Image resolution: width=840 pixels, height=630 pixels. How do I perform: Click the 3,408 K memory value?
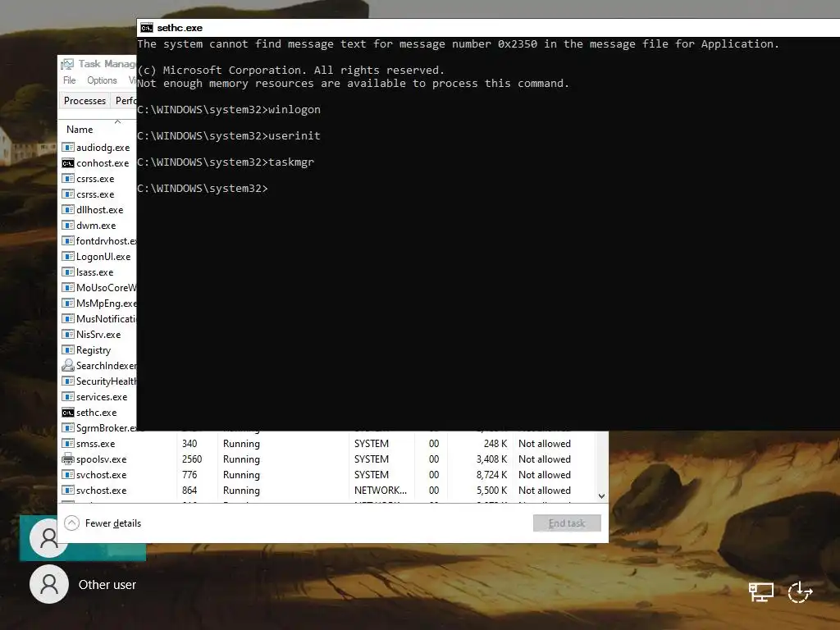tap(491, 459)
